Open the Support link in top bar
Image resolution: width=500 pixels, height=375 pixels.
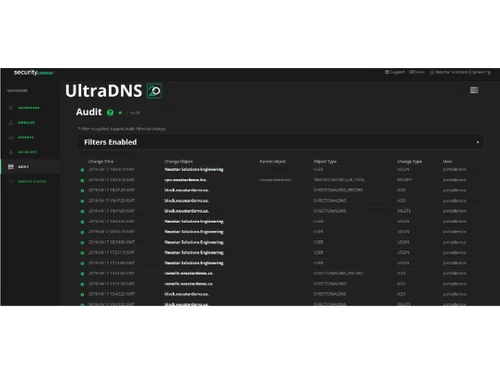(395, 72)
